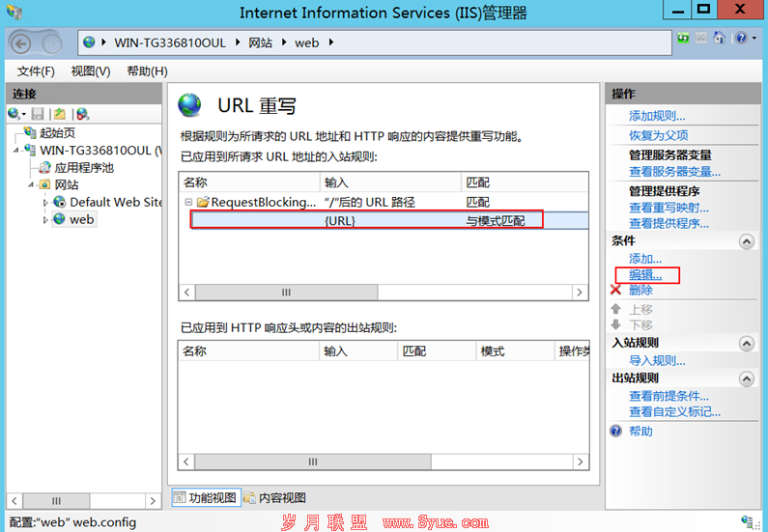Click 导入规则... link
Image resolution: width=768 pixels, height=532 pixels.
tap(657, 361)
